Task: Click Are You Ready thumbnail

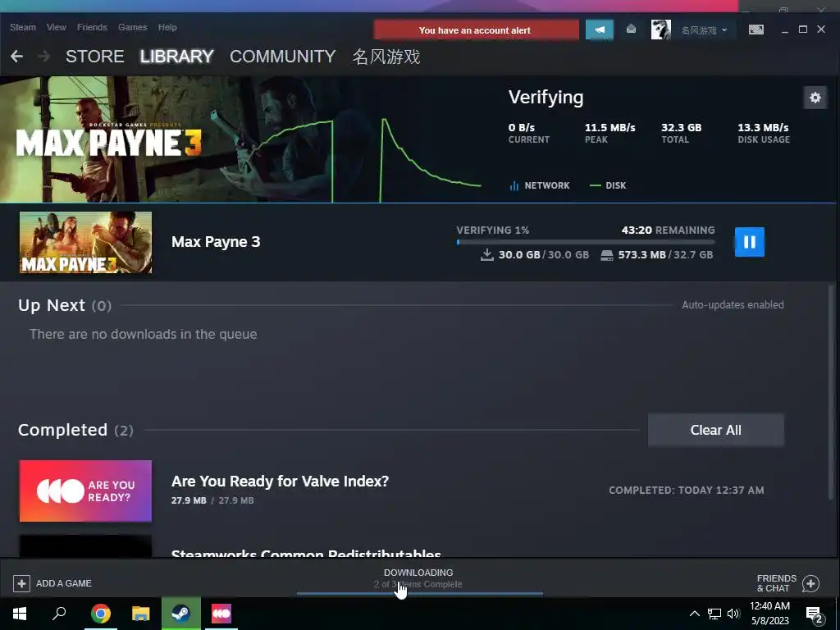Action: click(85, 491)
